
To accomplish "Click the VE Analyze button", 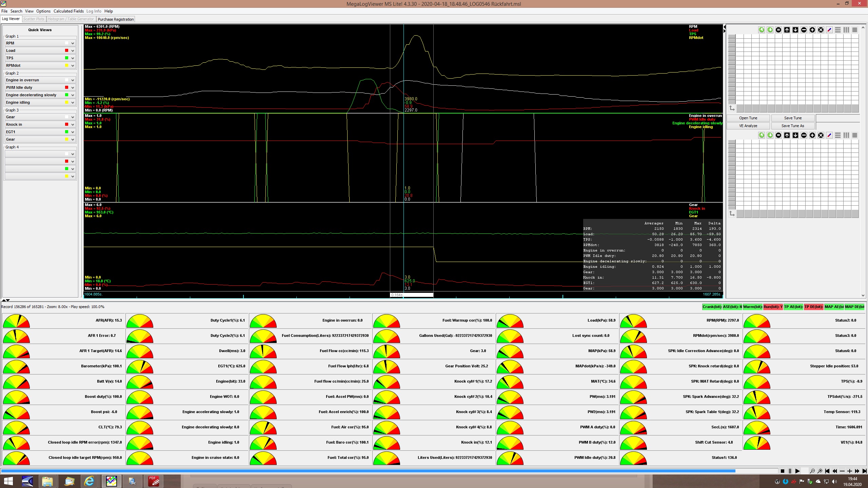I will (x=748, y=126).
